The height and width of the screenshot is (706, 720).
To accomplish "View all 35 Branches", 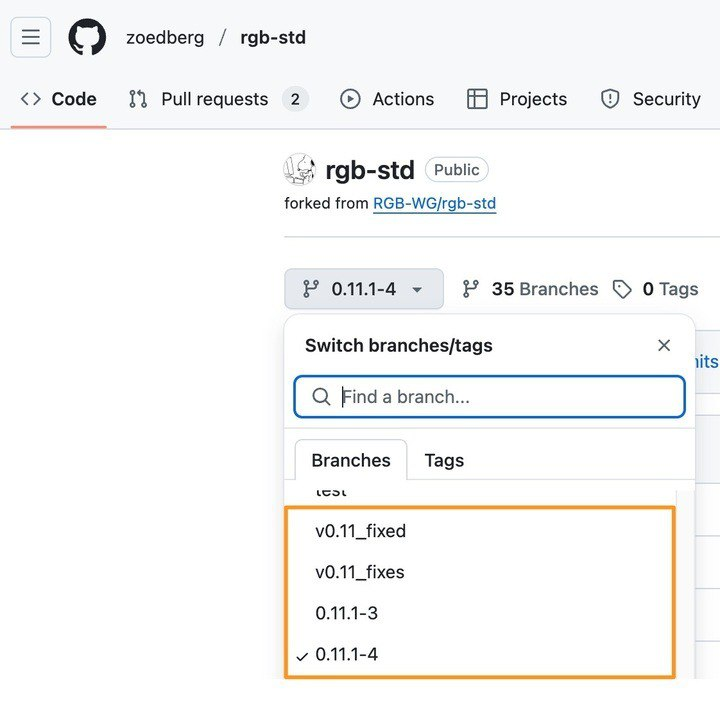I will pos(545,289).
